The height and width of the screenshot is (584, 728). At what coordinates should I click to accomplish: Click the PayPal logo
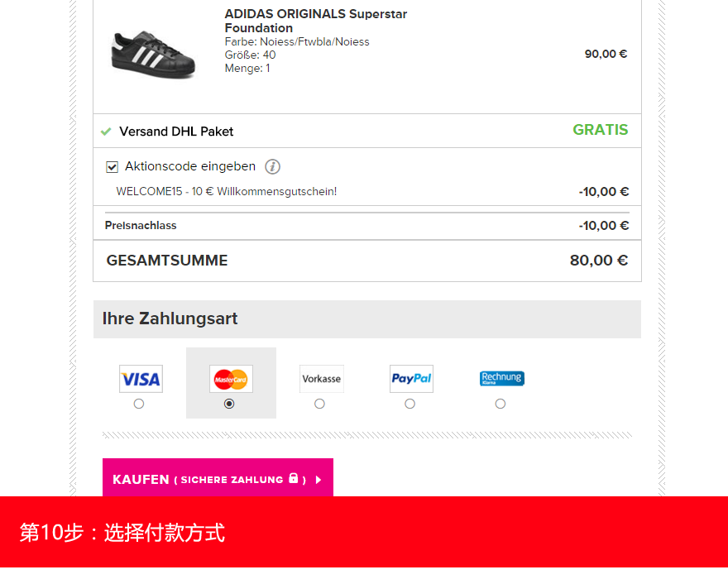click(x=411, y=379)
